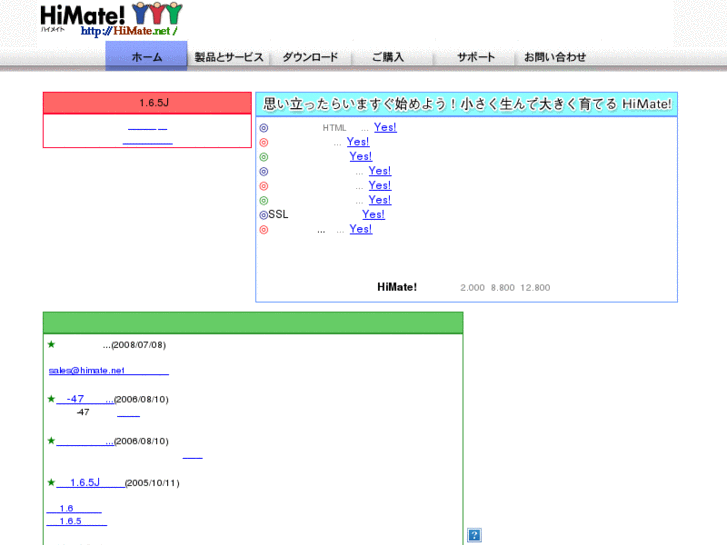This screenshot has width=727, height=545.
Task: Click the Yes! link on the HTML row
Action: (385, 128)
